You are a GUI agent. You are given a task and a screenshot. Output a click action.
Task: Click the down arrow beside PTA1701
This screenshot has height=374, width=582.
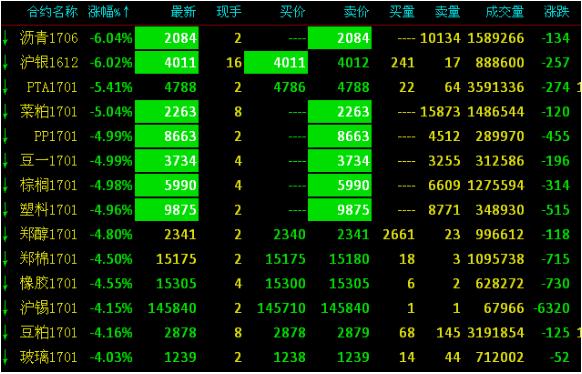click(5, 87)
